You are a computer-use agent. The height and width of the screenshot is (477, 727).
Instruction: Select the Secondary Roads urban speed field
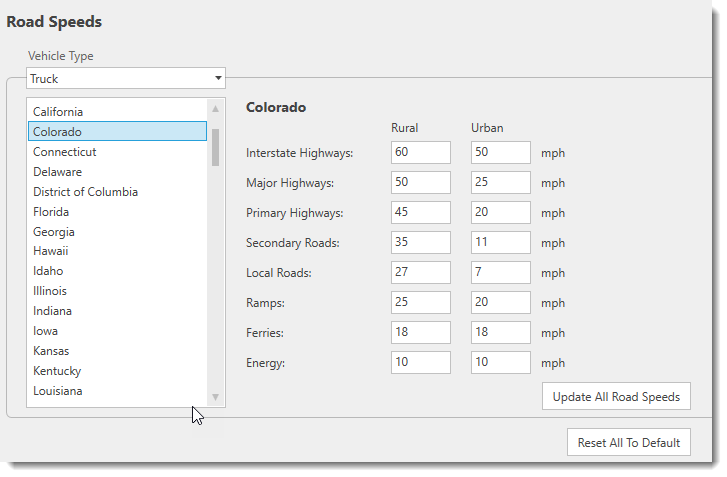(500, 243)
